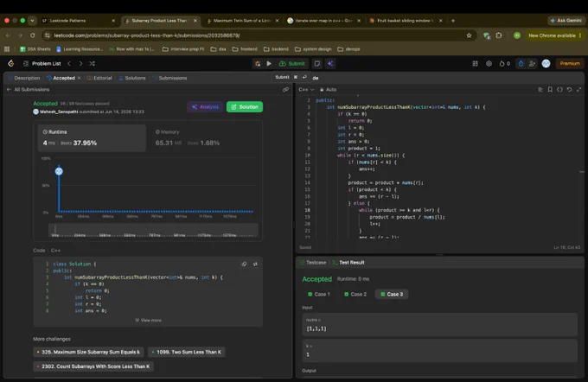This screenshot has height=382, width=588.
Task: Close the Accepted tab
Action: point(79,78)
